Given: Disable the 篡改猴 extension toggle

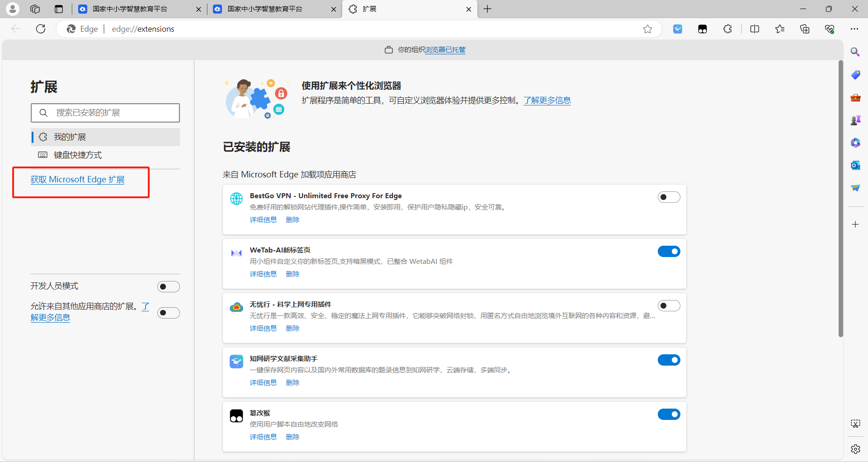Looking at the screenshot, I should click(669, 414).
